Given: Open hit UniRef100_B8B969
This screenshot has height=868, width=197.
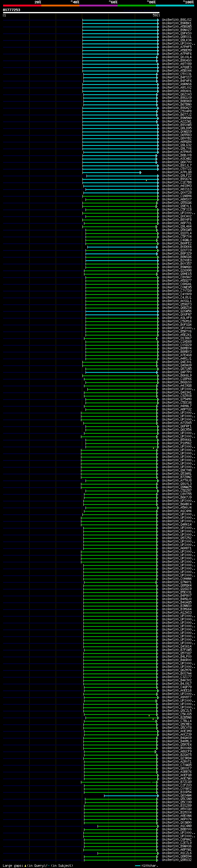Looking at the screenshot, I should coord(177,101).
